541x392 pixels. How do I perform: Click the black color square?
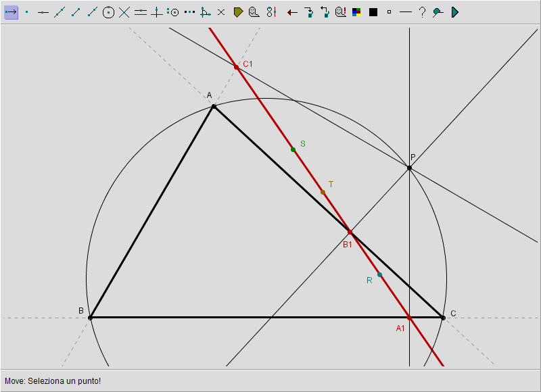pos(373,12)
